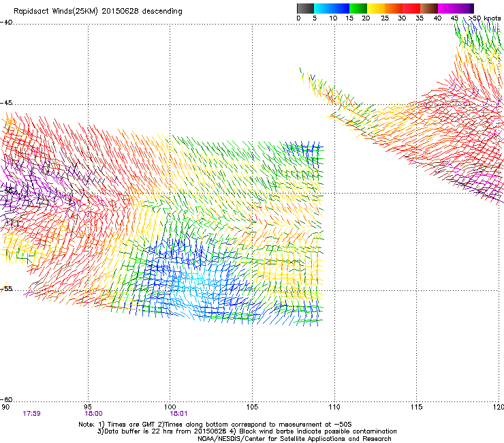Click the 'Times are GMT' note line

pyautogui.click(x=215, y=425)
